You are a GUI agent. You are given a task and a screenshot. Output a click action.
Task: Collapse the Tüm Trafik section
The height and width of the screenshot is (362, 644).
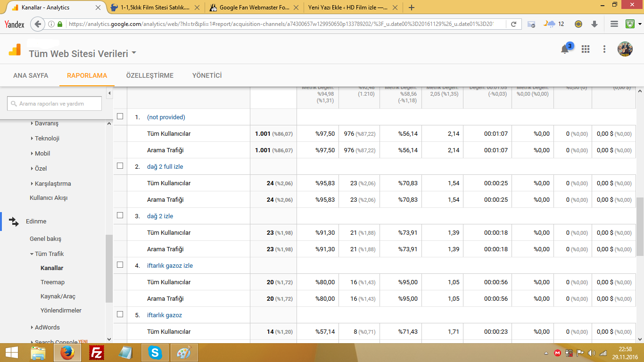47,254
